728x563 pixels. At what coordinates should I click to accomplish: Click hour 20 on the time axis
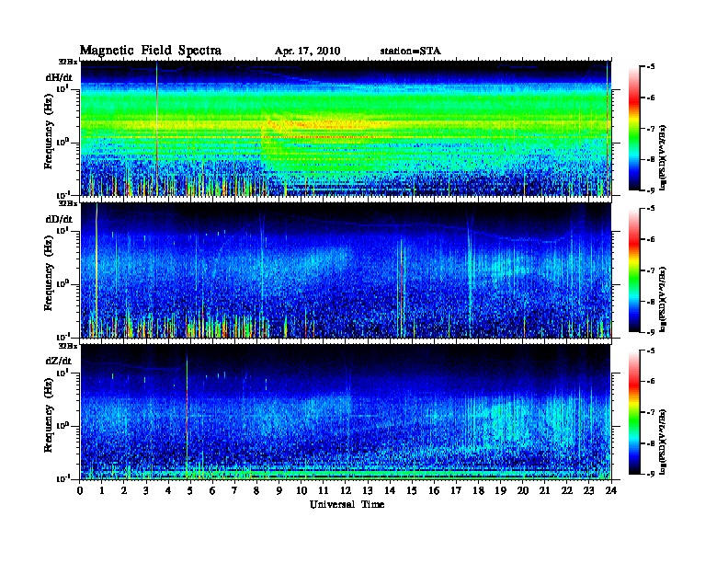pyautogui.click(x=522, y=491)
